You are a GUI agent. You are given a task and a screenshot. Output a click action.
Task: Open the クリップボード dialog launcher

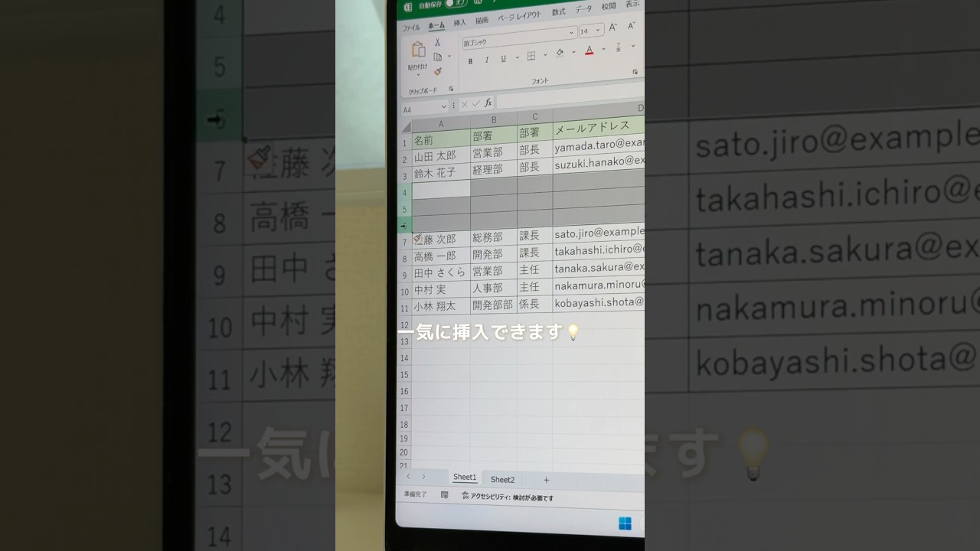(451, 90)
